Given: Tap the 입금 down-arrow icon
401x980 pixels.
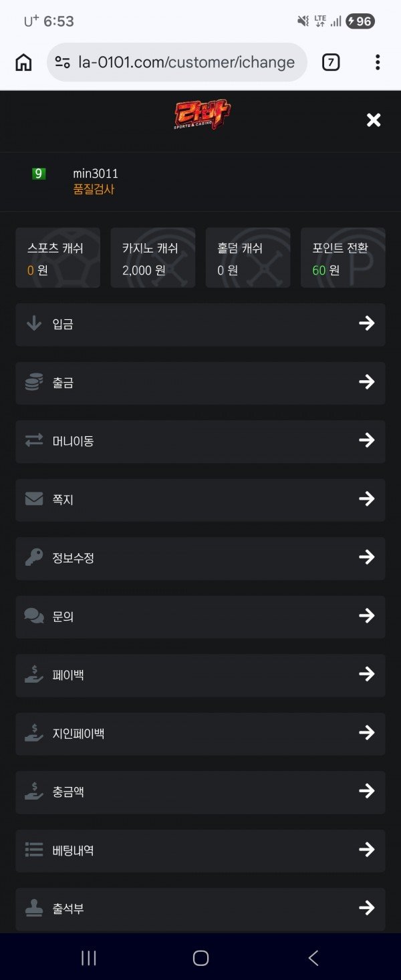Looking at the screenshot, I should (x=34, y=324).
